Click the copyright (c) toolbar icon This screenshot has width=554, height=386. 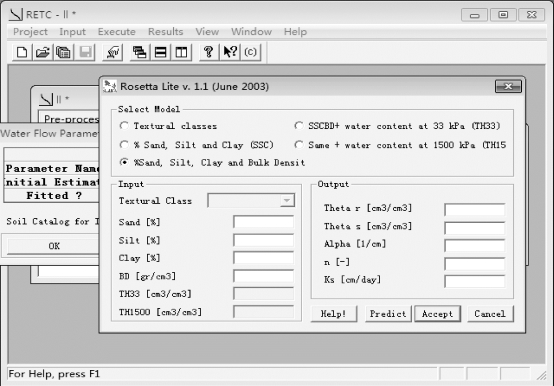coord(251,53)
